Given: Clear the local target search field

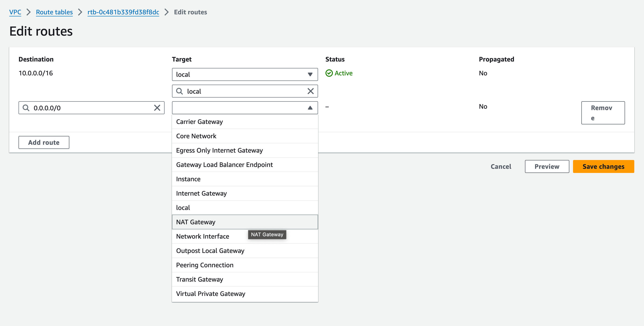Looking at the screenshot, I should tap(310, 91).
